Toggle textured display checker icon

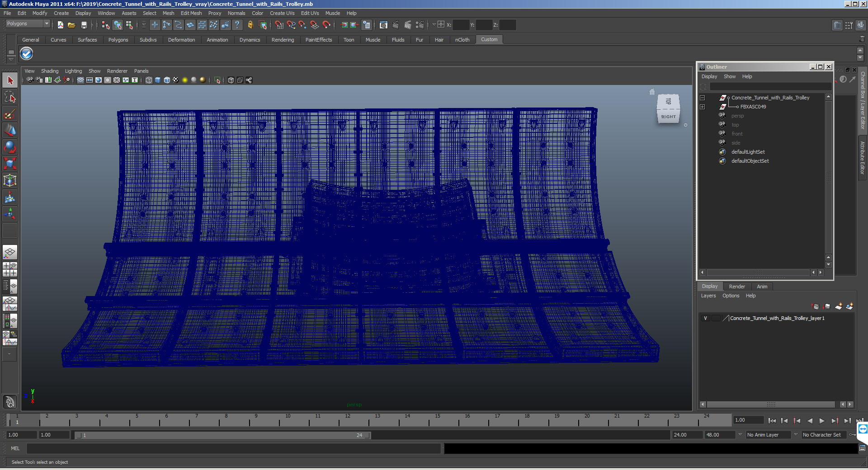coord(176,80)
